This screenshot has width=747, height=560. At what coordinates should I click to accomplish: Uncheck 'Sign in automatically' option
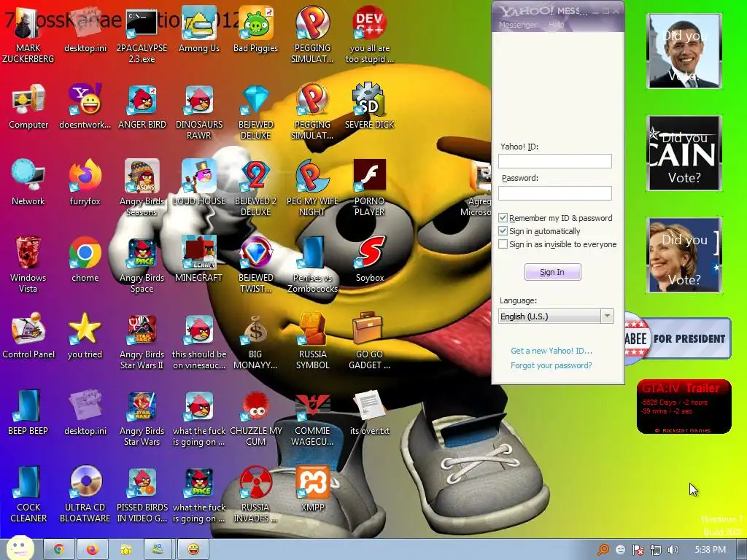(x=503, y=231)
